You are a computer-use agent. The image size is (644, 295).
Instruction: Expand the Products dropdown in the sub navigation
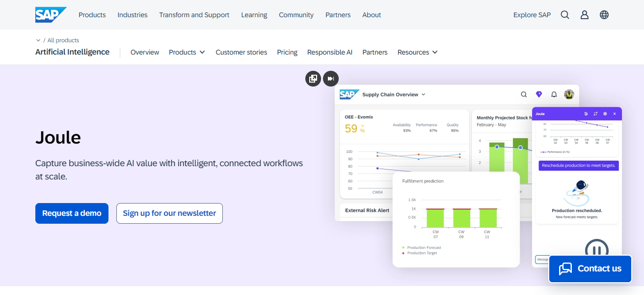pos(187,52)
